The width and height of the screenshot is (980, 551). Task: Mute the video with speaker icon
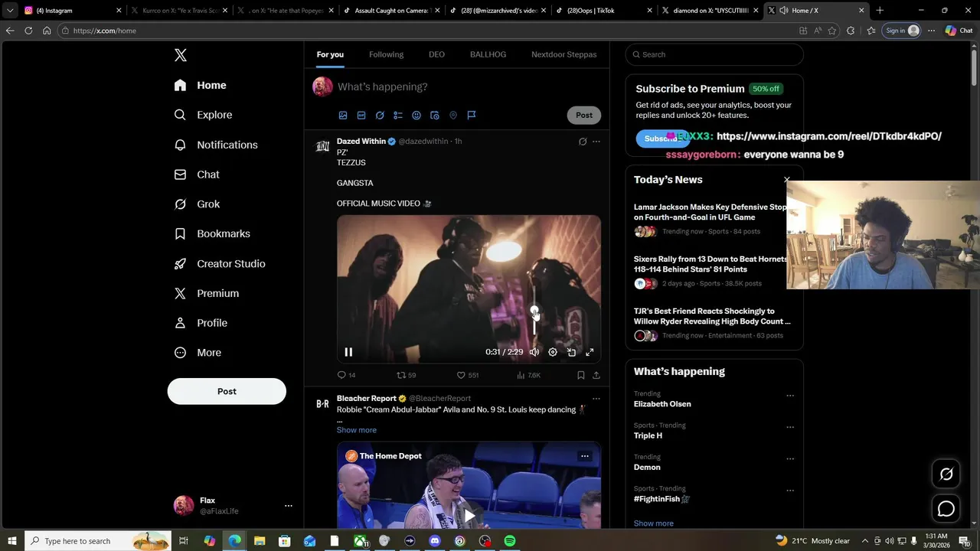coord(534,352)
